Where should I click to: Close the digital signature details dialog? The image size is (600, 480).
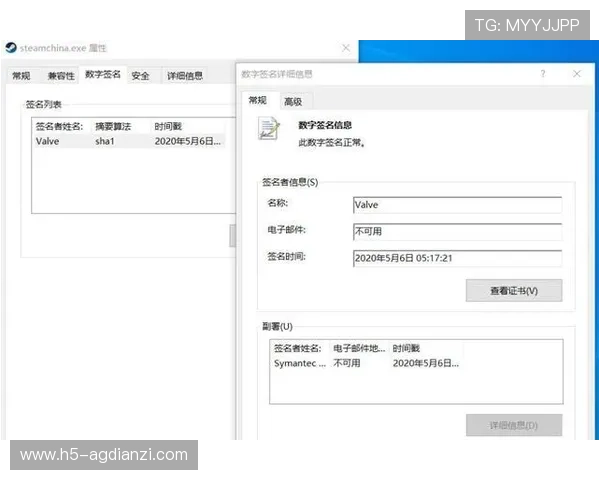[577, 73]
